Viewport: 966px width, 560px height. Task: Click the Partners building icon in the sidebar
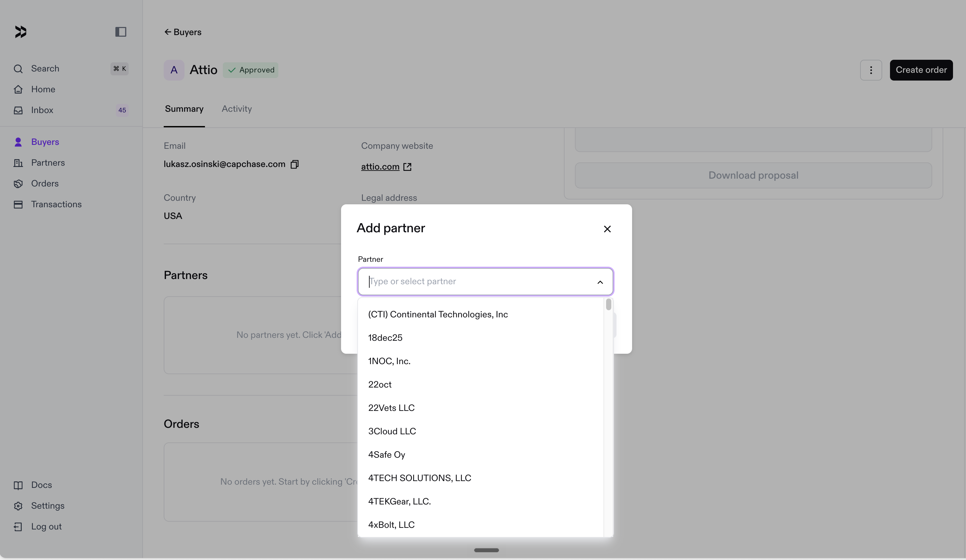[x=18, y=163]
